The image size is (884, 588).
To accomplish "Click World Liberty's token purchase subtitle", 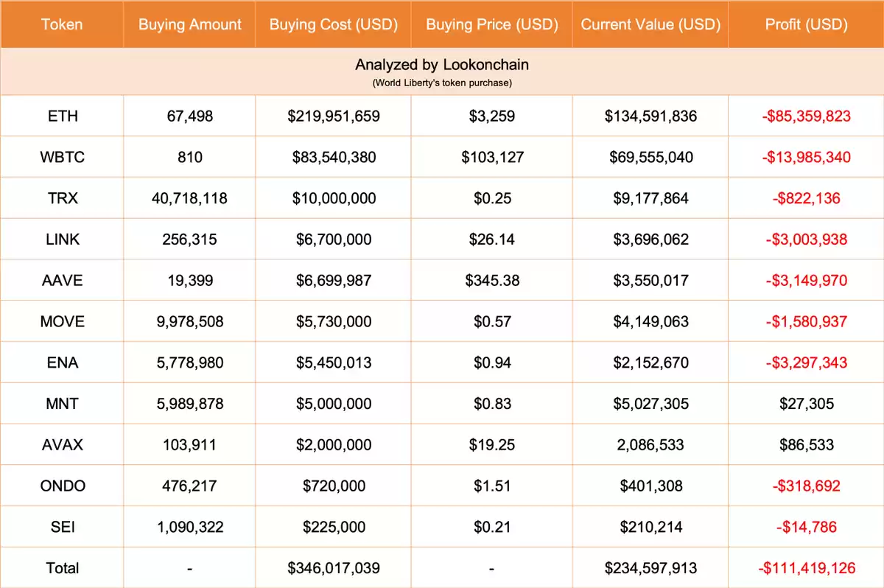I will (x=442, y=83).
